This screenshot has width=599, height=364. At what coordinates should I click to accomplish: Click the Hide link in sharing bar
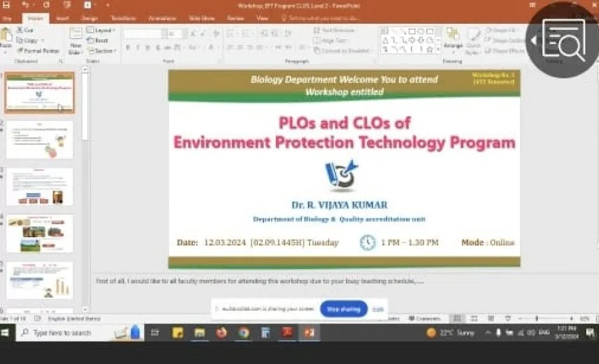[378, 310]
